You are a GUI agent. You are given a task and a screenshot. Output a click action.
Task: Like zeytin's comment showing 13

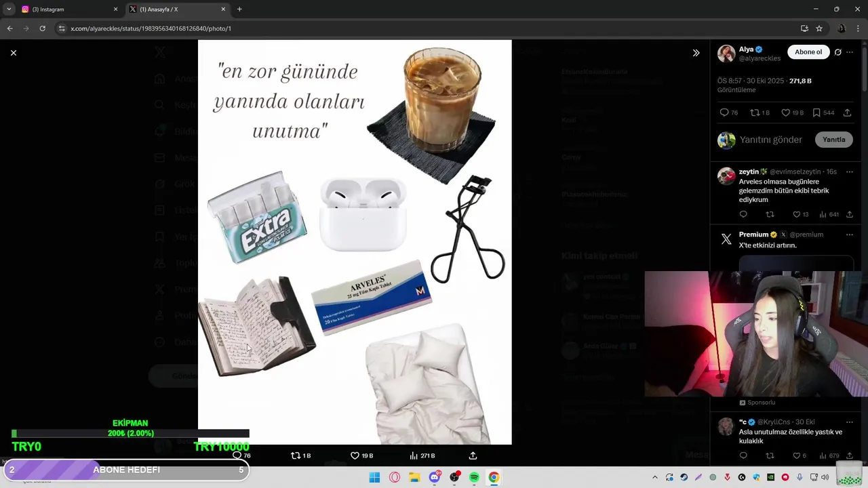pyautogui.click(x=800, y=214)
